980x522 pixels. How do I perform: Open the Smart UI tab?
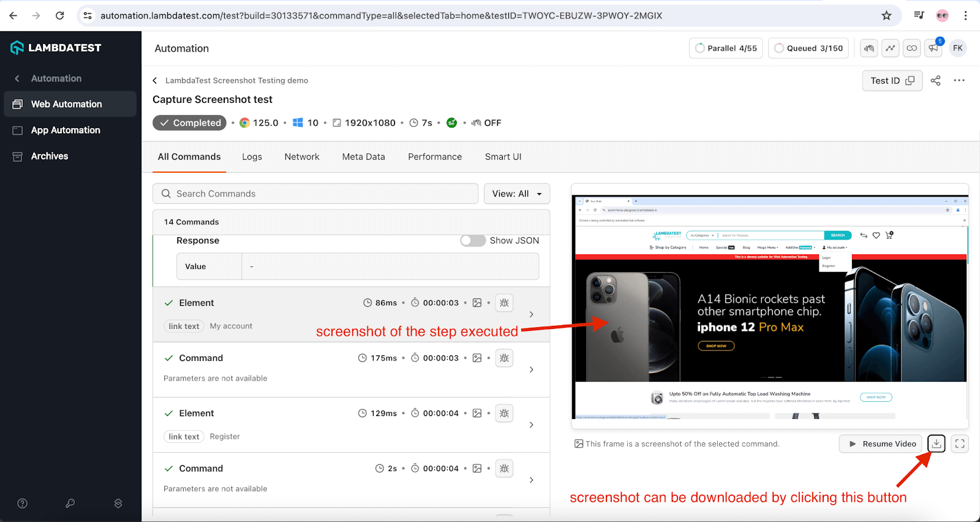[x=503, y=157]
